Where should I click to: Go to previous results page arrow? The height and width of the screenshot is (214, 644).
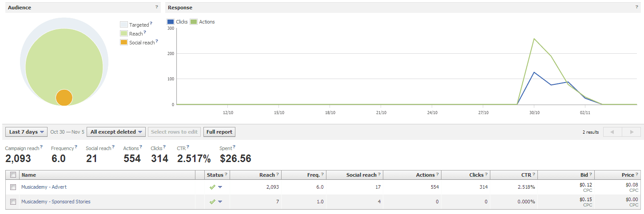click(x=612, y=132)
